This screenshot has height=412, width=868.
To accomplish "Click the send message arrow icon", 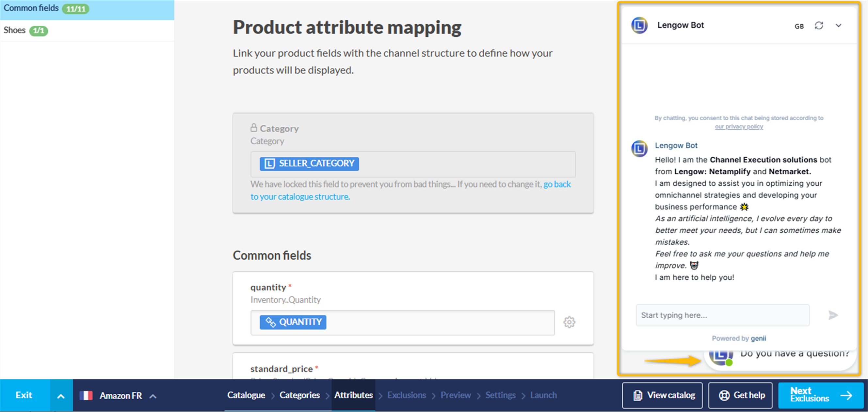I will click(833, 315).
